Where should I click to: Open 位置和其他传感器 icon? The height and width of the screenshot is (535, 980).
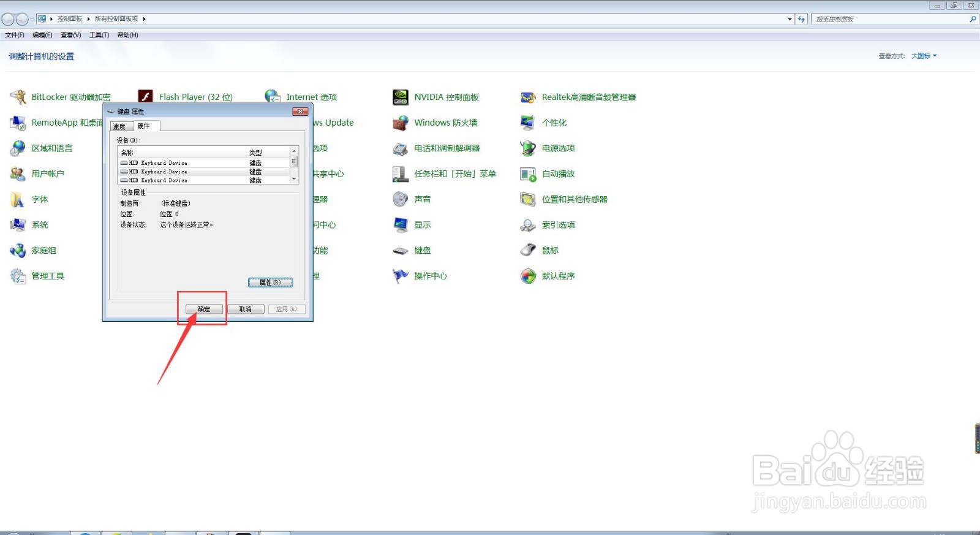pos(528,199)
